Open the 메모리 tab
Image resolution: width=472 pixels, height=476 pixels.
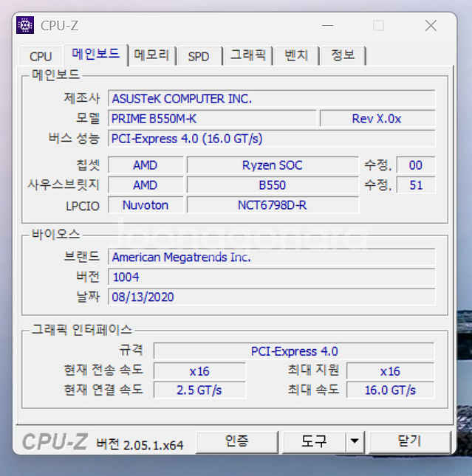click(151, 55)
